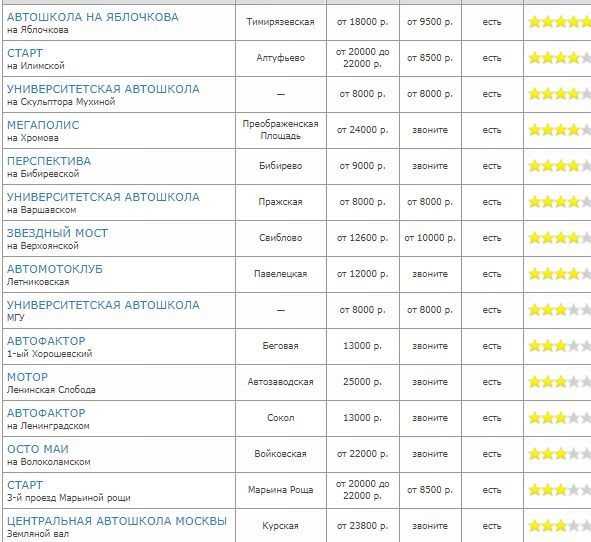
Task: Click УНИВЕРСИТЕТСКАЯ АВТОШКОЛА на Варшавском link
Action: coord(103,197)
